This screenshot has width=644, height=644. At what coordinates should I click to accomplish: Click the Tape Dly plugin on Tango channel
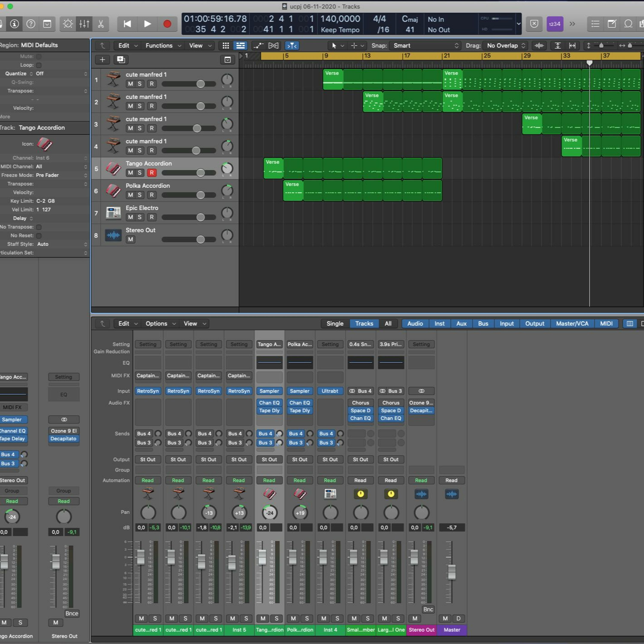coord(269,411)
